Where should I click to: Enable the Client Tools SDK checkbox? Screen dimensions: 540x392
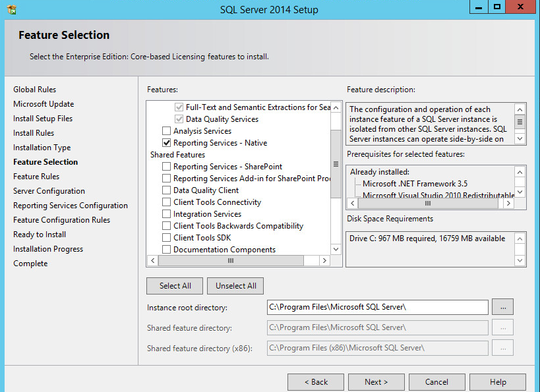point(166,238)
